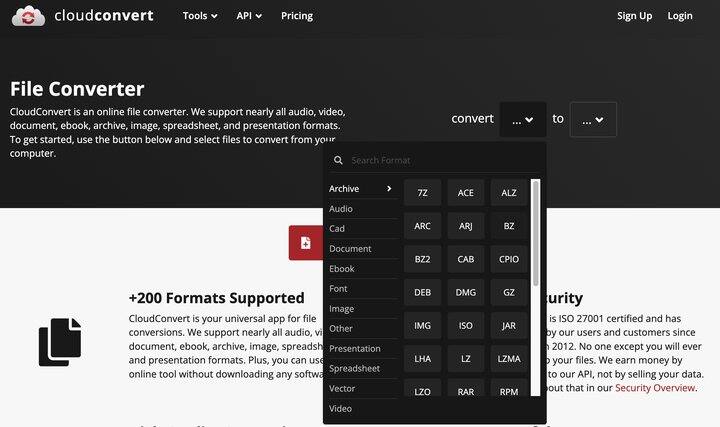Click the red Select File document icon
Viewport: 720px width, 427px height.
pos(305,243)
